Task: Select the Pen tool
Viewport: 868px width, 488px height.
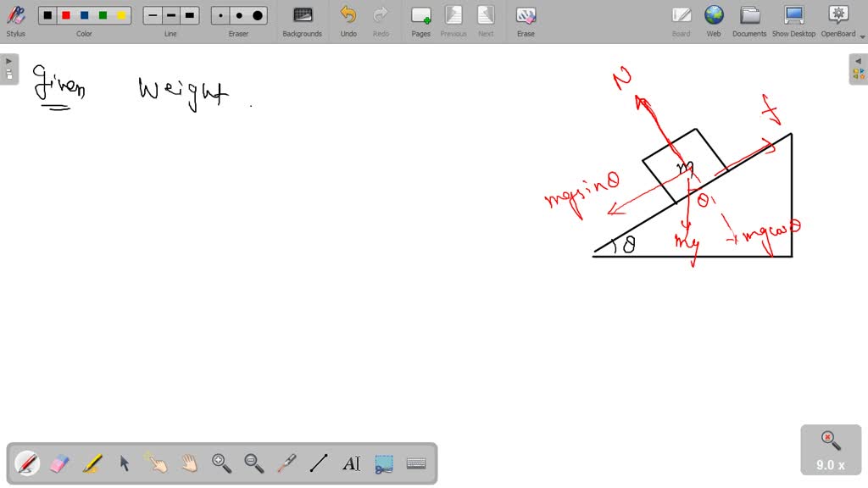Action: point(25,463)
